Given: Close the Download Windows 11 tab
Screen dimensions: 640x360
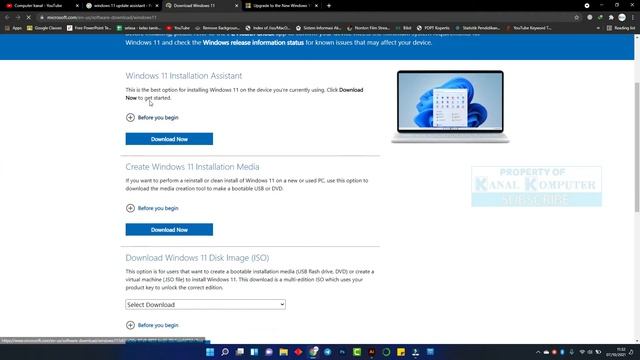Looking at the screenshot, I should (236, 6).
